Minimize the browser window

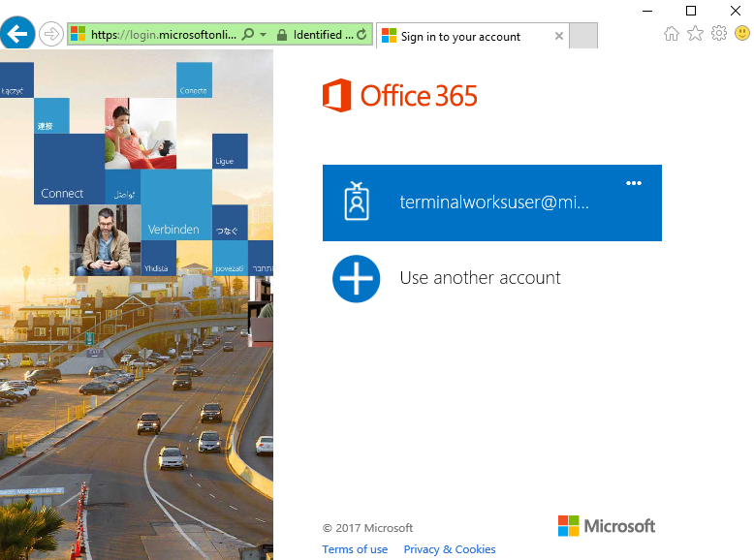pos(647,11)
